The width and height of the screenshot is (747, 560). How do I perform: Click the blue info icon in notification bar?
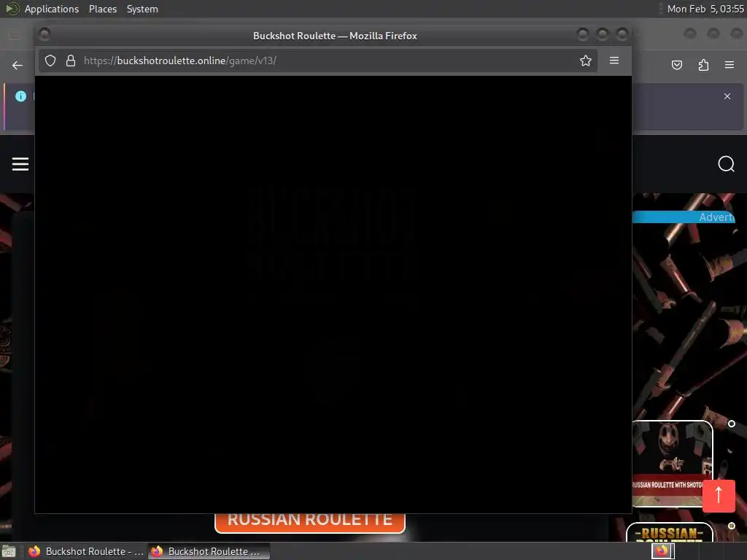click(x=20, y=96)
